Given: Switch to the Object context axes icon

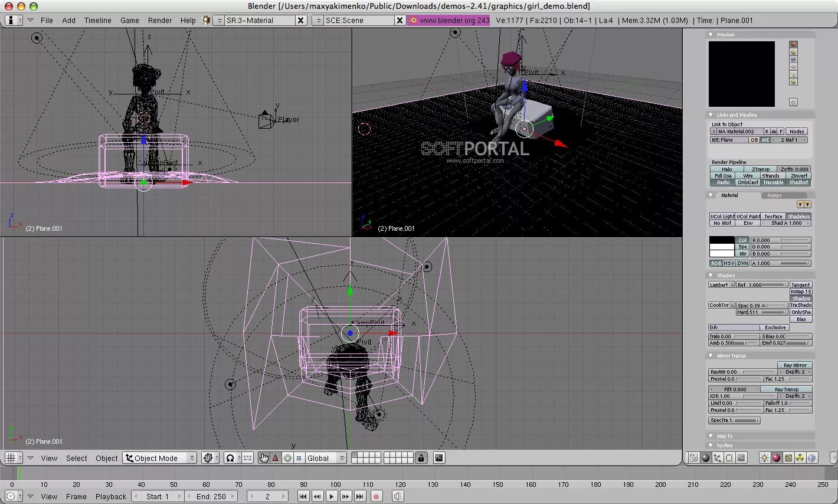Looking at the screenshot, I should click(718, 458).
